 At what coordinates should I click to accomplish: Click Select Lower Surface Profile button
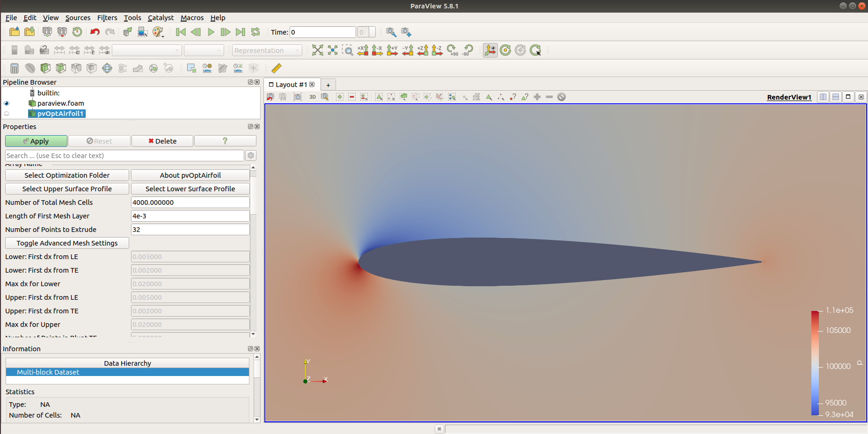point(190,189)
